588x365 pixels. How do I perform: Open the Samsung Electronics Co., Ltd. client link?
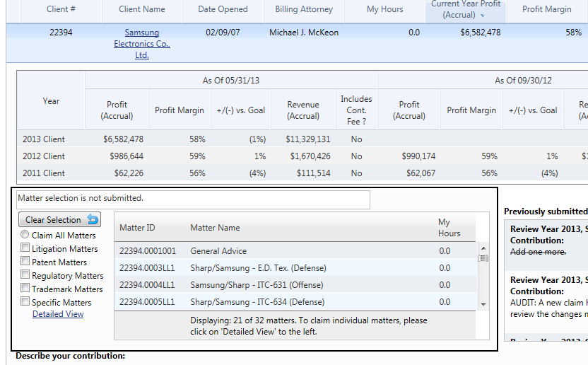click(142, 44)
